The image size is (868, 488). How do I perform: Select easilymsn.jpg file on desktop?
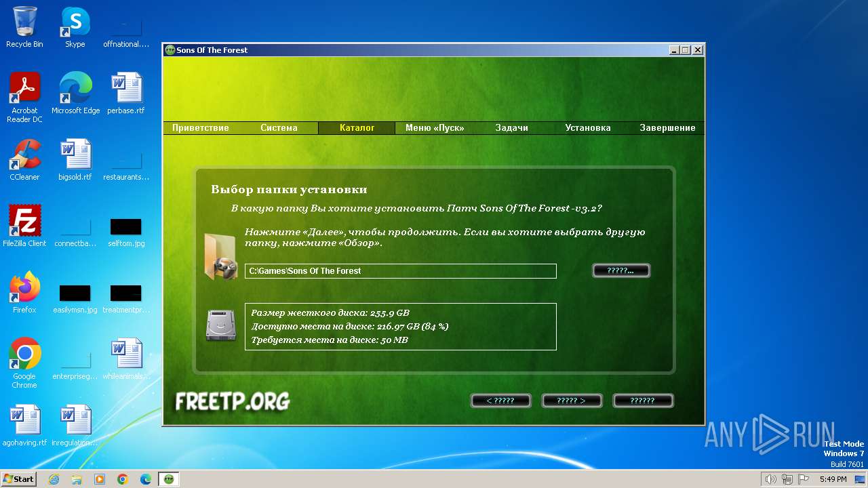(x=75, y=298)
